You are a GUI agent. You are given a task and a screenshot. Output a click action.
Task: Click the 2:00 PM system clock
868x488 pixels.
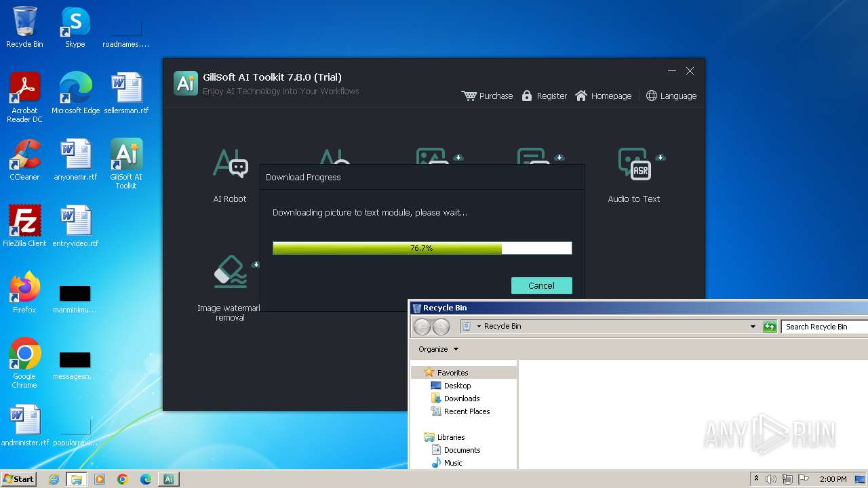(833, 479)
